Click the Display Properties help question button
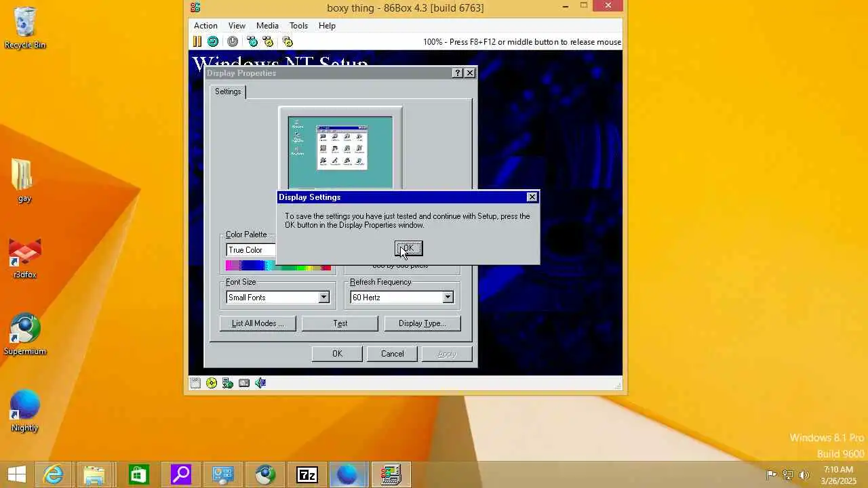The image size is (868, 488). coord(457,73)
